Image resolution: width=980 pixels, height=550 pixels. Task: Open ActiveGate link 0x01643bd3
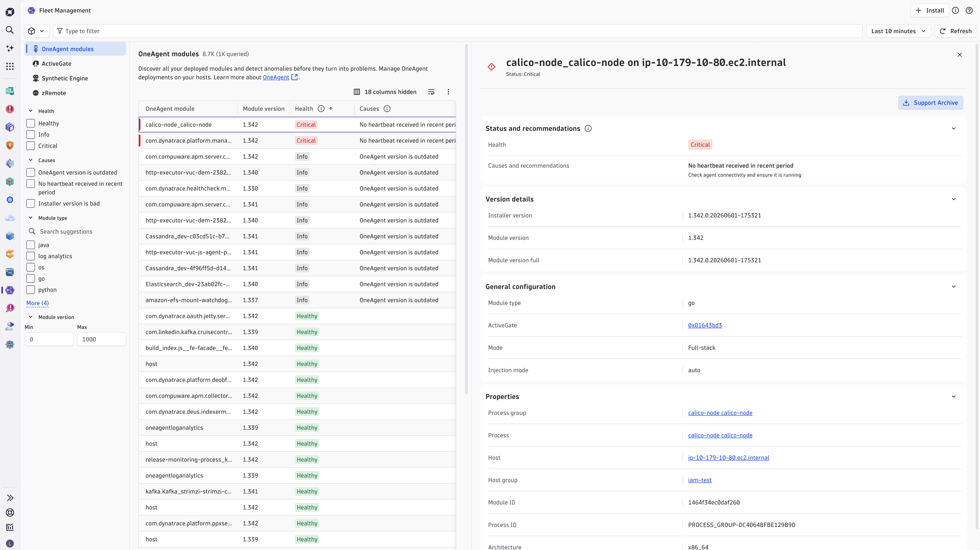click(705, 326)
